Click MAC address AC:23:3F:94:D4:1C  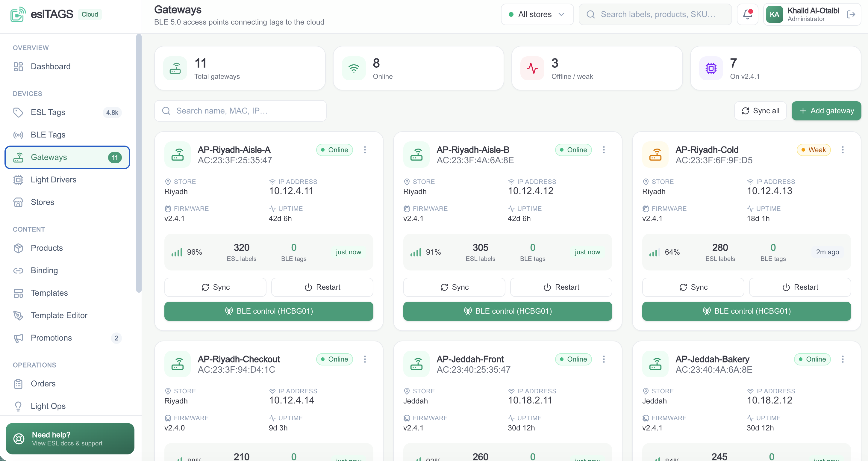coord(236,369)
